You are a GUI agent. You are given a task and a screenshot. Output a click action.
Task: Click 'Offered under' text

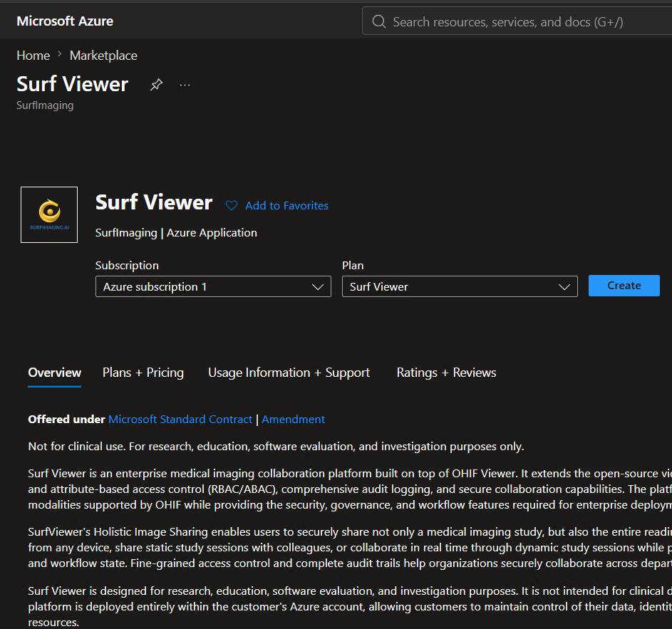(66, 420)
